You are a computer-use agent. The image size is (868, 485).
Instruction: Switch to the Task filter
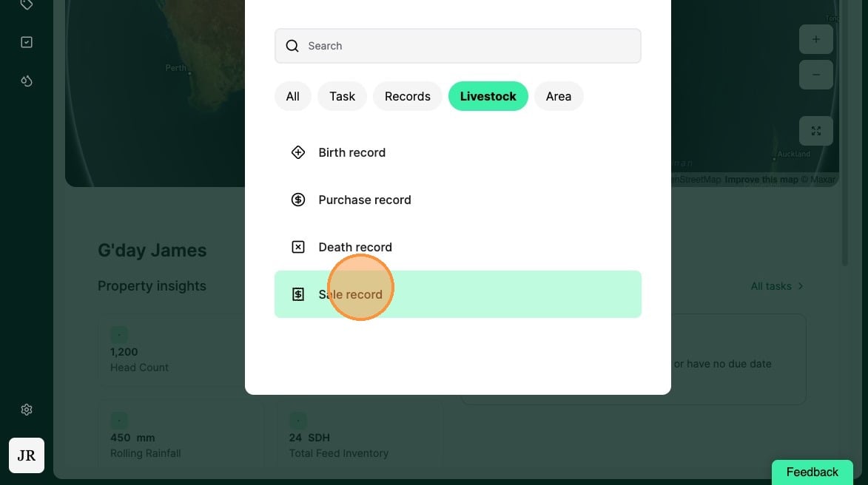coord(342,96)
